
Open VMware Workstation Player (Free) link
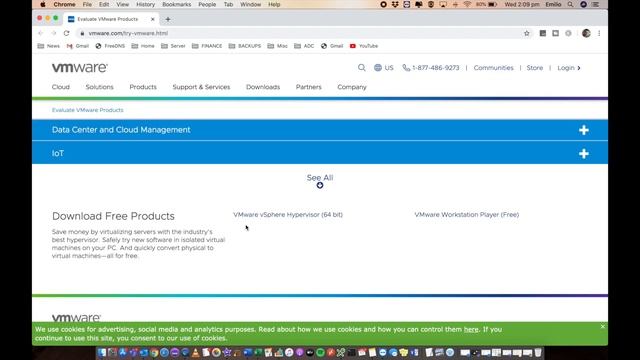467,215
